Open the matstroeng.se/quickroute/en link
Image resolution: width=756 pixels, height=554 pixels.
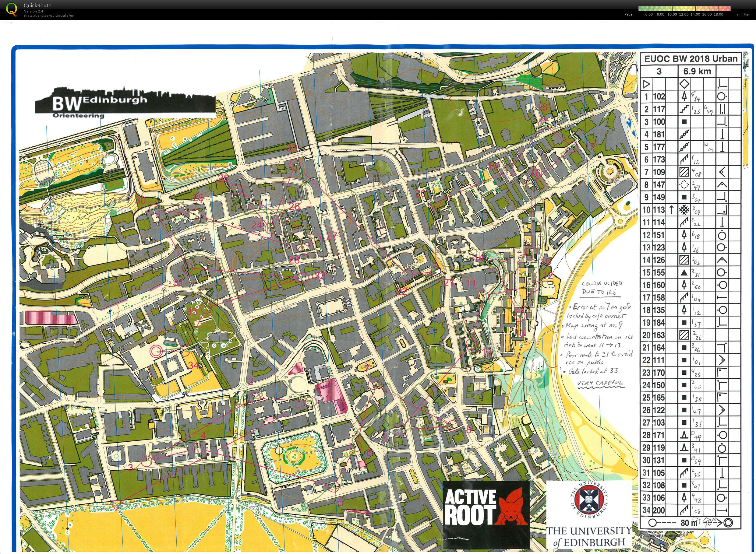coord(49,16)
